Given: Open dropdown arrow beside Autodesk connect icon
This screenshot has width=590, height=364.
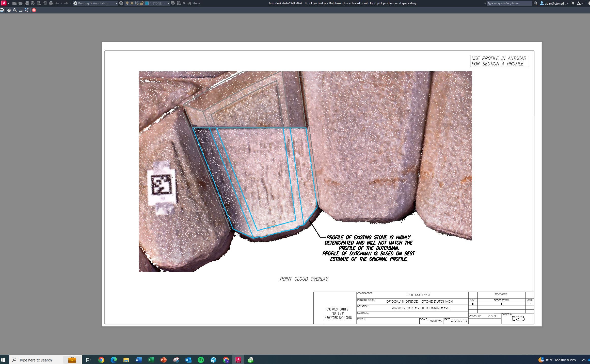Looking at the screenshot, I should point(583,3).
